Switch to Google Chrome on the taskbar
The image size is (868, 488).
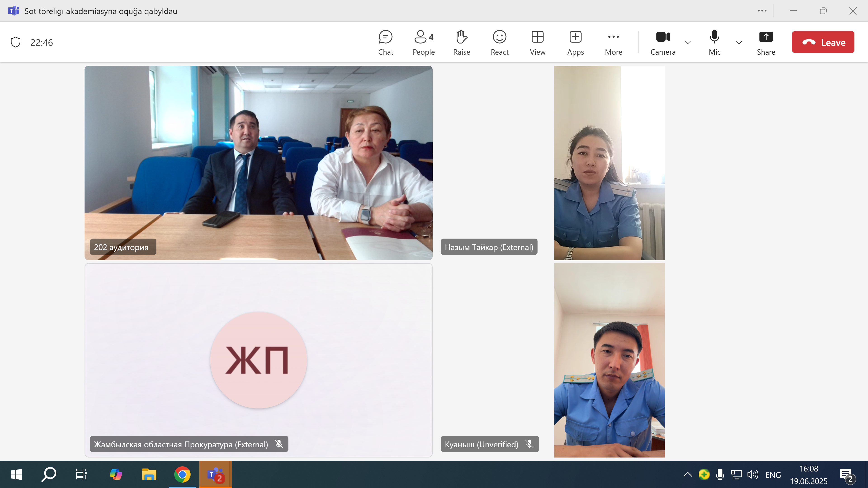coord(182,474)
